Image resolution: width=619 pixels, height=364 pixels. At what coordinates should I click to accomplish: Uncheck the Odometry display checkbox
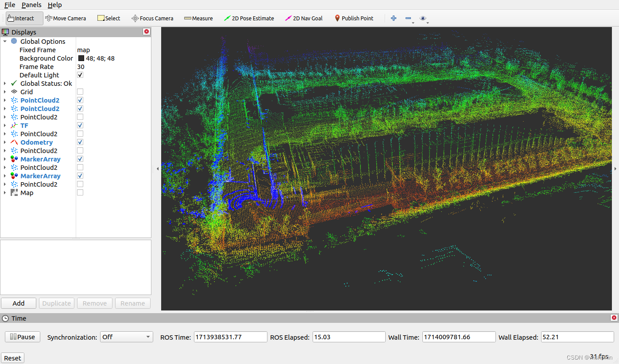(80, 142)
